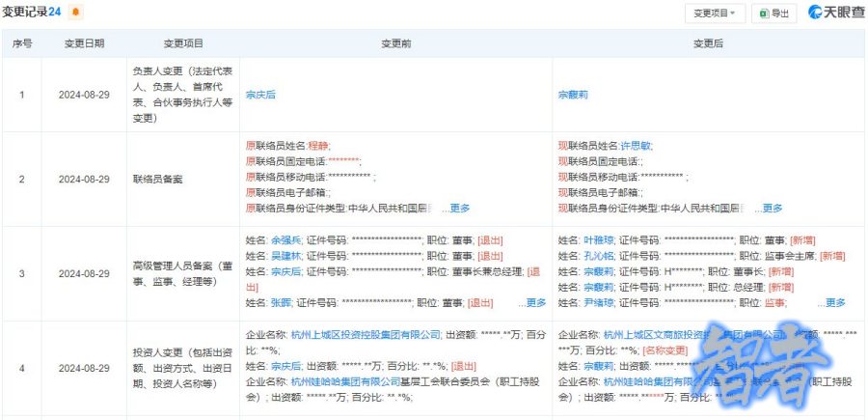Expand 更多 in 联络员备案 变更前 cell
The image size is (868, 420).
[455, 208]
